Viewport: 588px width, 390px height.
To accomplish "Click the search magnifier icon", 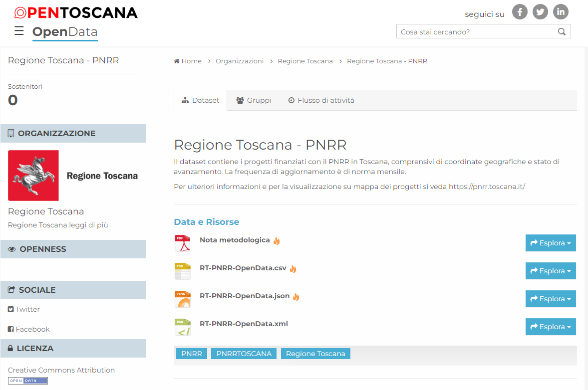I will tap(562, 32).
